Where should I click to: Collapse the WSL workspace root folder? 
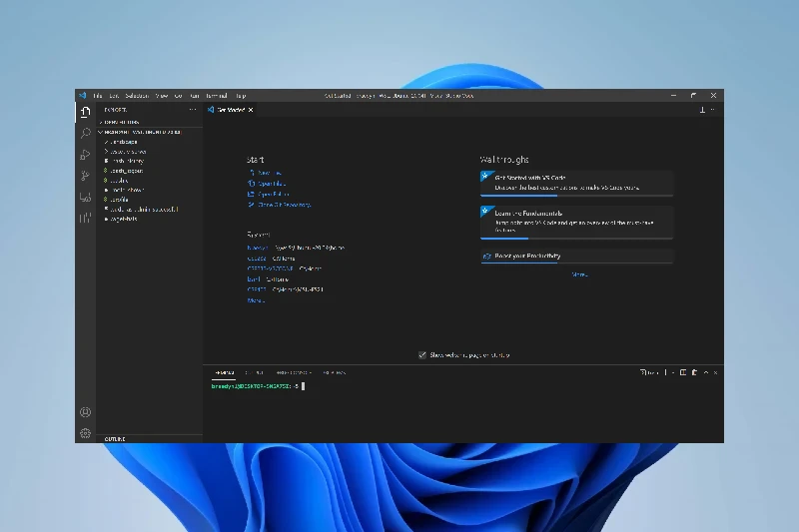140,132
